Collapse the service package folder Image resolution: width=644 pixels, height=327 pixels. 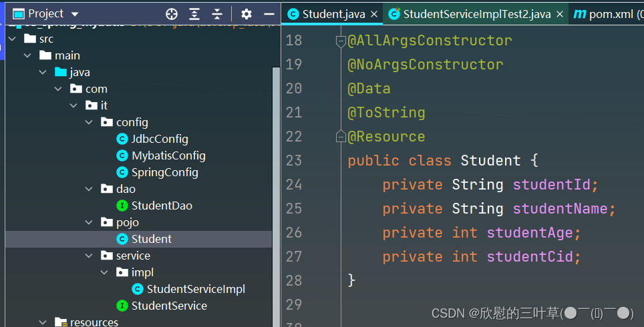[x=90, y=256]
